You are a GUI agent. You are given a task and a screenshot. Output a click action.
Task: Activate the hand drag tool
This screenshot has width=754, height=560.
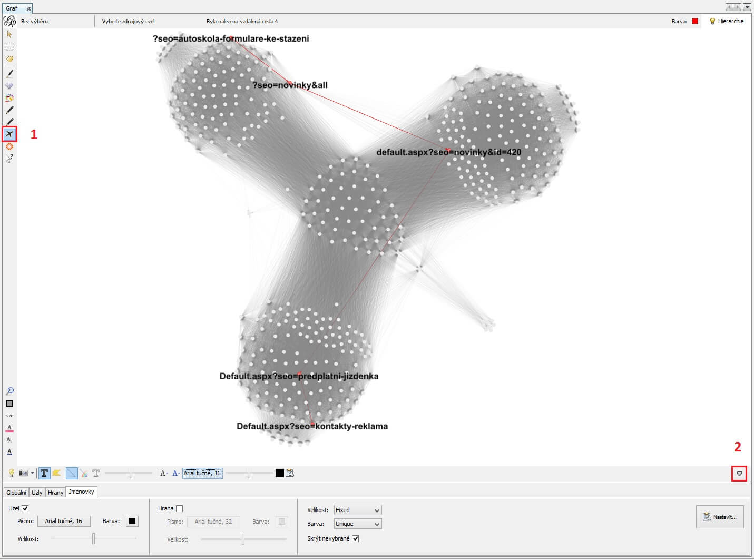pos(9,59)
